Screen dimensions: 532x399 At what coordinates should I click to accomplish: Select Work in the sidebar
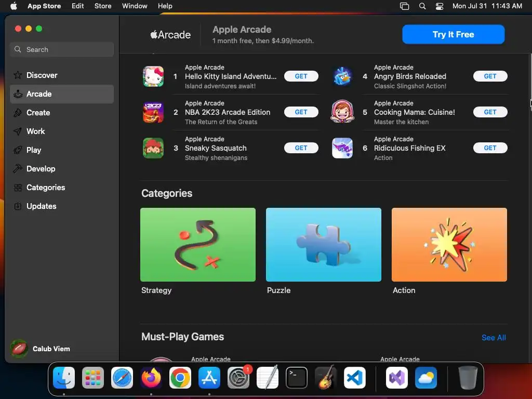point(62,131)
